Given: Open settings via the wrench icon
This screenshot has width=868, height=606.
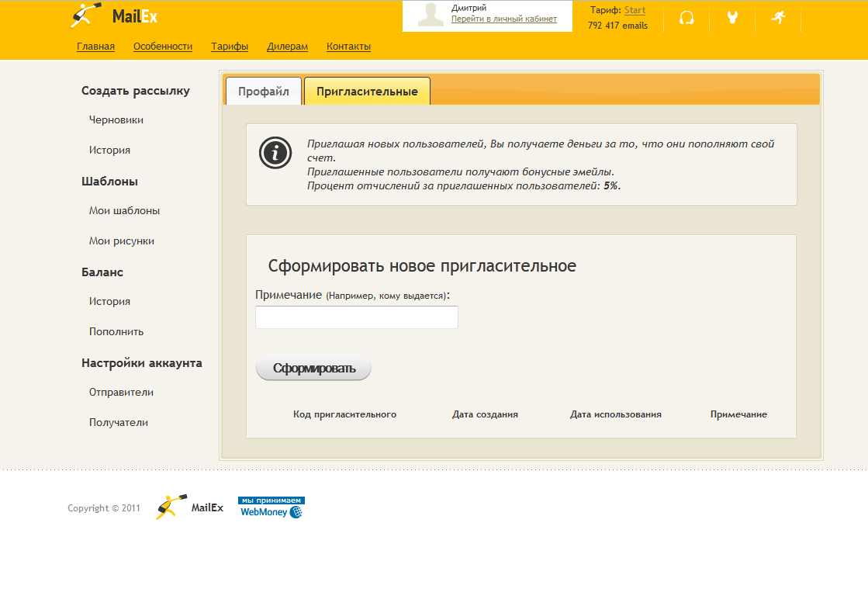Looking at the screenshot, I should tap(732, 18).
